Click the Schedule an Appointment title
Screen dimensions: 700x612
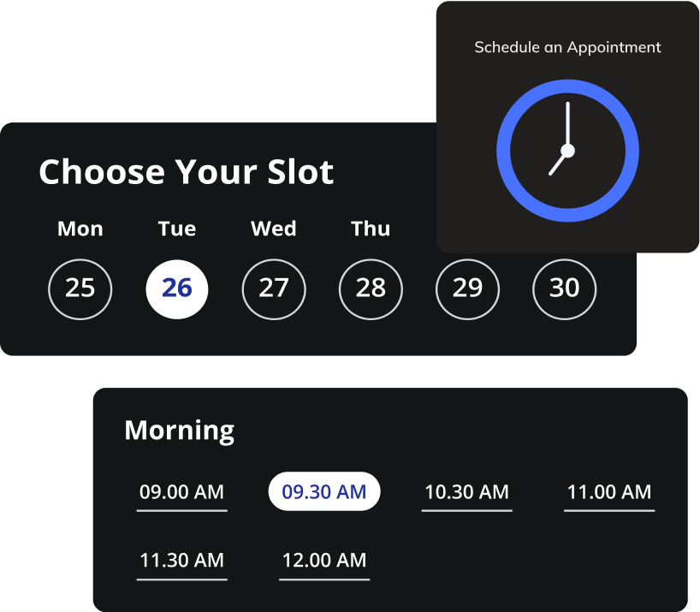567,47
